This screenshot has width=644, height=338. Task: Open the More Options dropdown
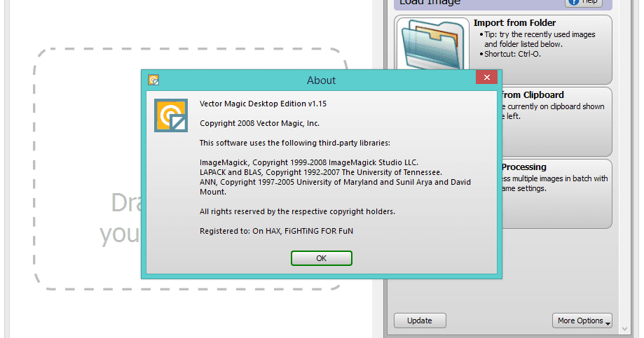(582, 321)
